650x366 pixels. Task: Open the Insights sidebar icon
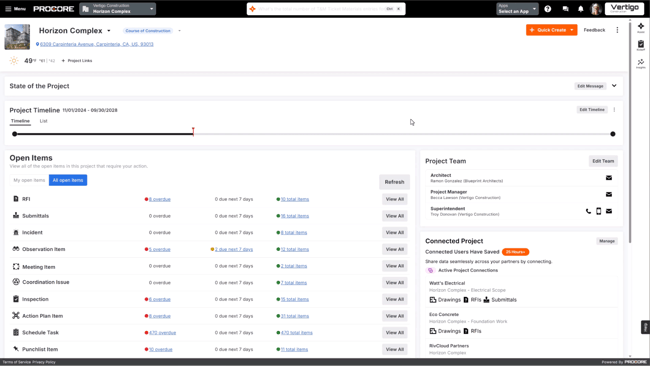point(640,63)
